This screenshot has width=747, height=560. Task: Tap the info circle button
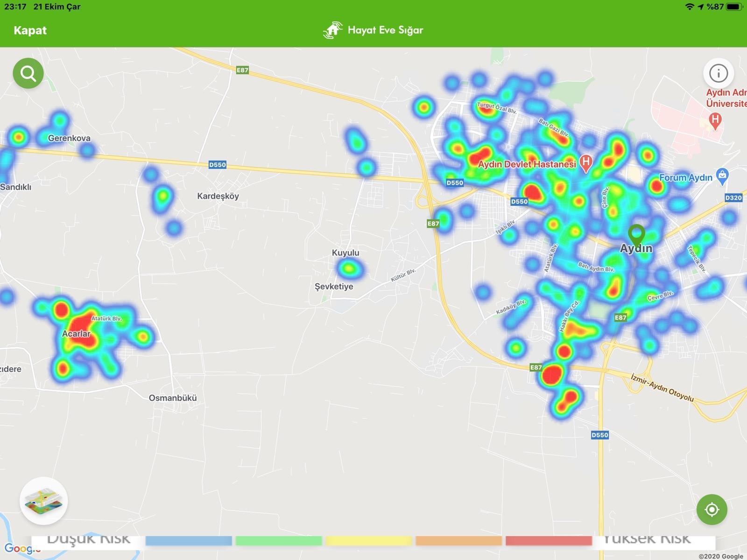pos(718,73)
